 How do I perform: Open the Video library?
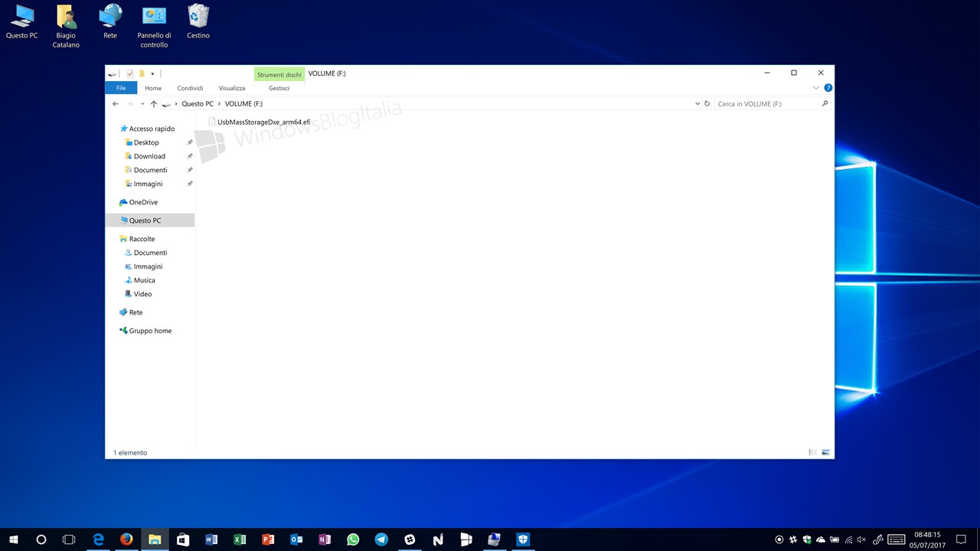pyautogui.click(x=142, y=294)
